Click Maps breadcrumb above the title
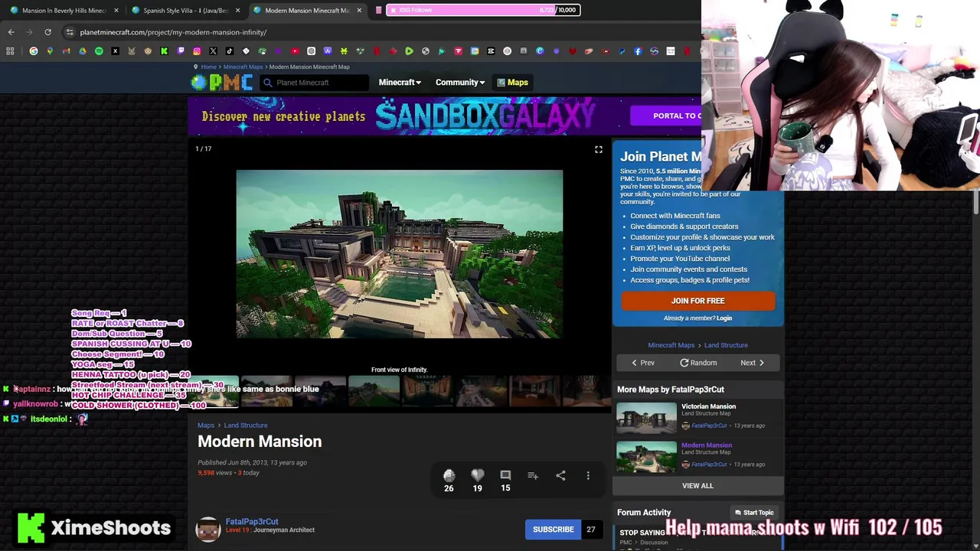Image resolution: width=980 pixels, height=551 pixels. (206, 425)
